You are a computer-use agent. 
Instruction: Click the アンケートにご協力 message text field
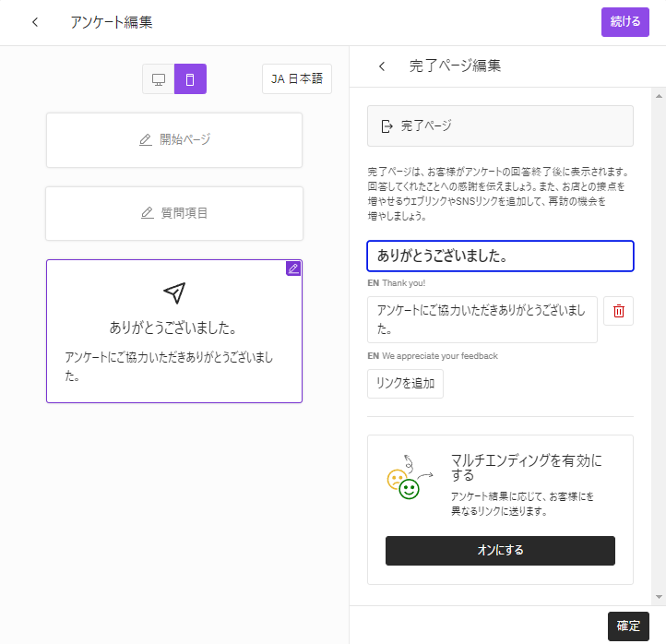(x=482, y=319)
